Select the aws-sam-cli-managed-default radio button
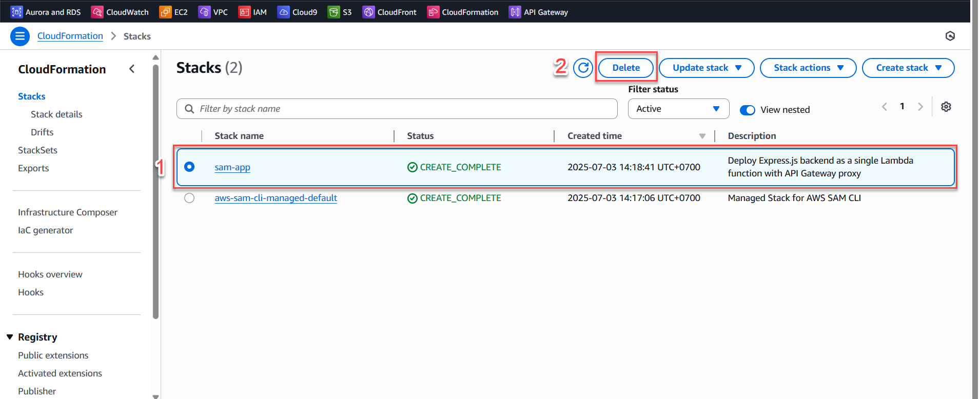Screen dimensions: 980x399 pyautogui.click(x=189, y=198)
